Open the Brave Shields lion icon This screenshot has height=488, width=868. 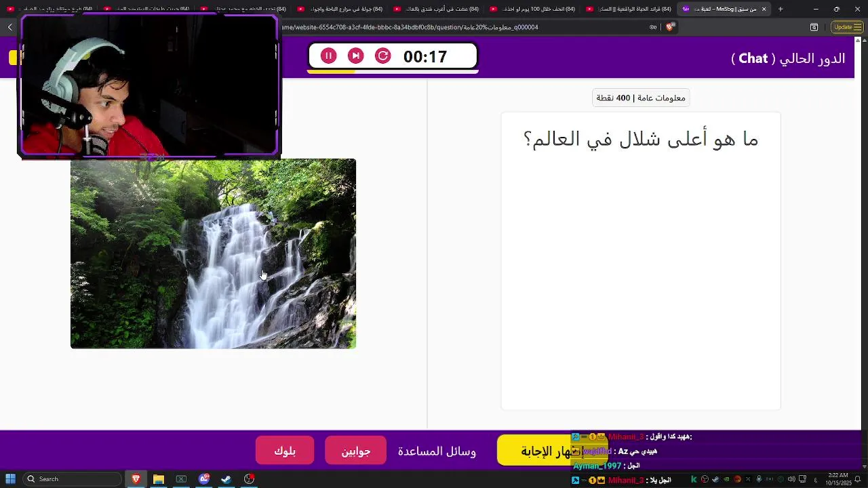tap(670, 27)
